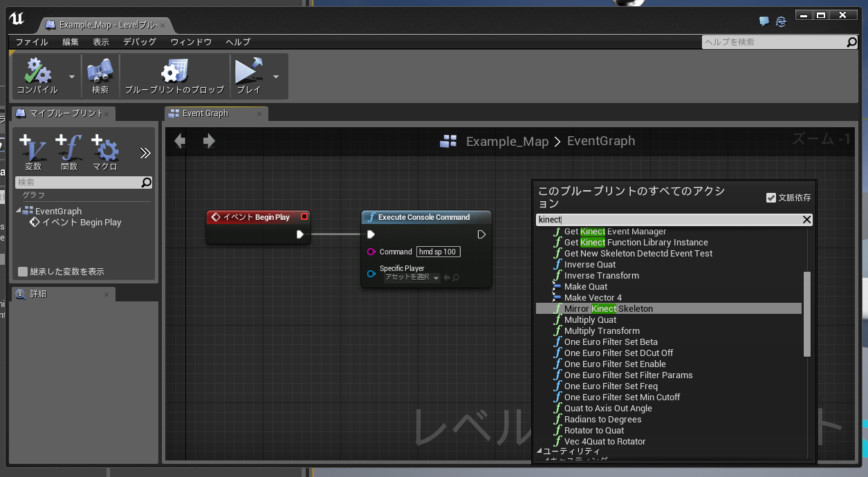This screenshot has height=477, width=868.
Task: Select Mirror Kinect Skeleton action
Action: tap(668, 309)
